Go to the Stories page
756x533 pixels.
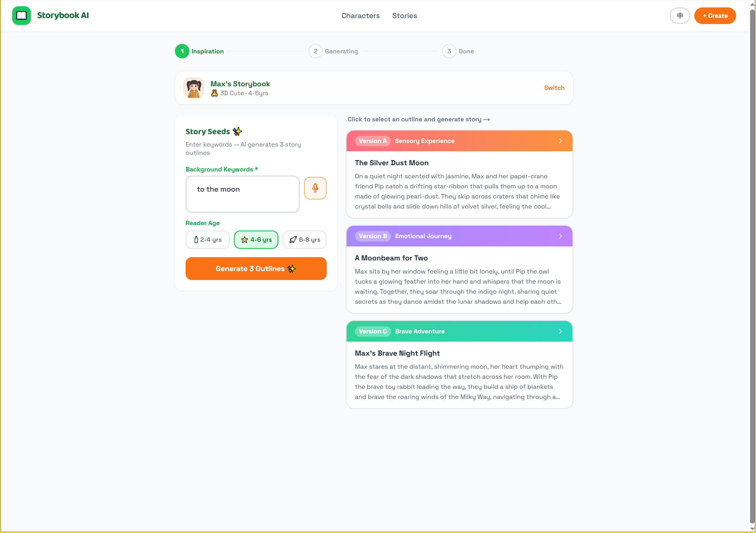click(x=404, y=15)
